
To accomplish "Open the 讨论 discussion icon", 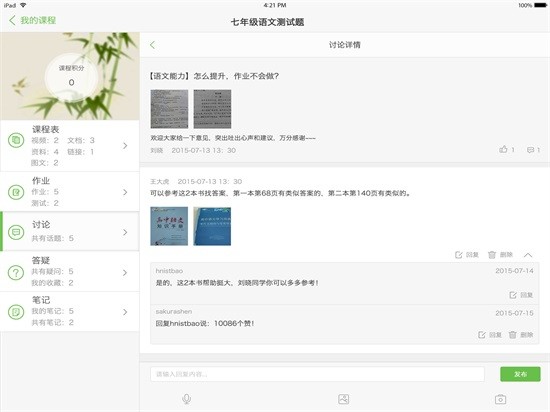I will point(16,232).
